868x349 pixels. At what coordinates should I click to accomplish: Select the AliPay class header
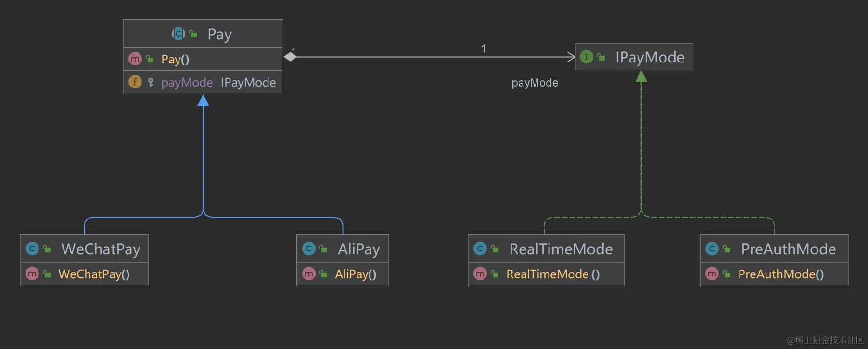[x=358, y=249]
